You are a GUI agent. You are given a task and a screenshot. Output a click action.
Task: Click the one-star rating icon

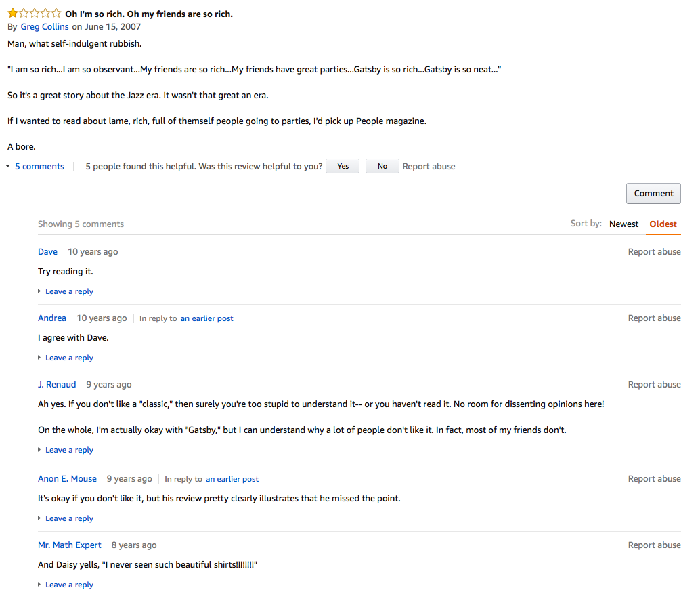pos(34,14)
